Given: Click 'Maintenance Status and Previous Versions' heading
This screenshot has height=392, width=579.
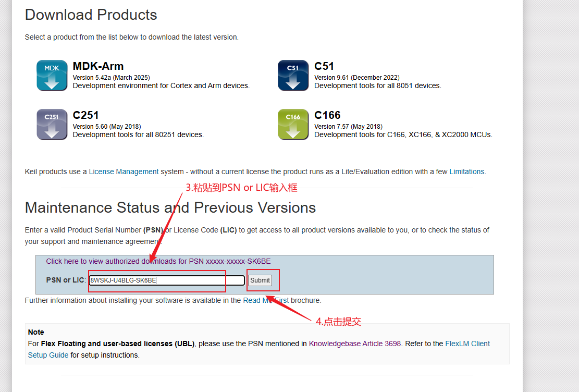Looking at the screenshot, I should pyautogui.click(x=170, y=207).
